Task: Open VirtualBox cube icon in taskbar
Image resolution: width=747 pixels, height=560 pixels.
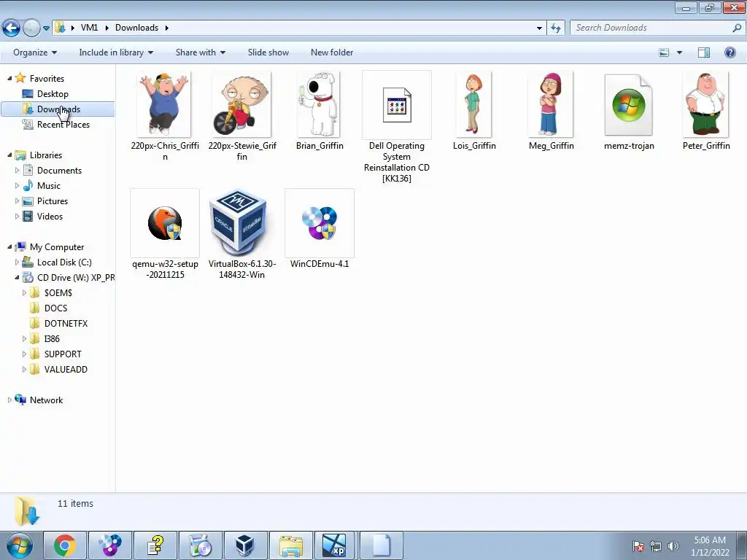Action: click(245, 545)
